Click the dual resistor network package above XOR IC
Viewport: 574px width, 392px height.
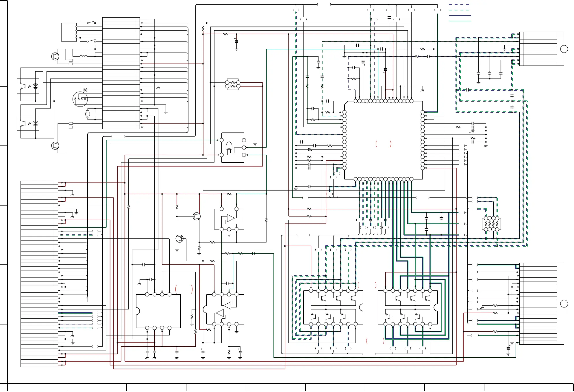(x=233, y=84)
